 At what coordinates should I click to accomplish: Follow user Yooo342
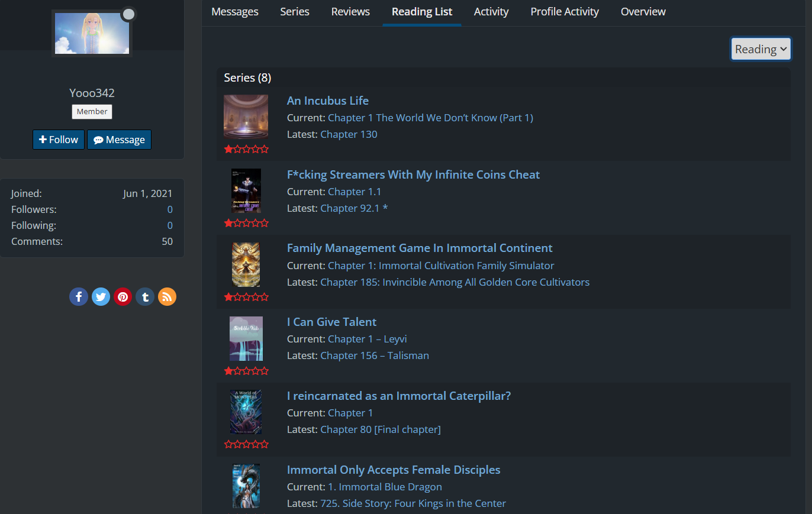59,140
